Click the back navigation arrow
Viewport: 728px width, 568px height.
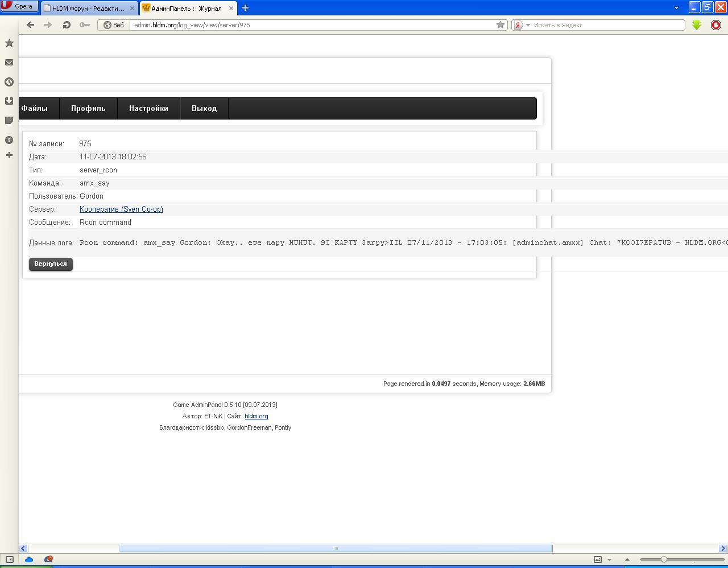click(x=31, y=25)
